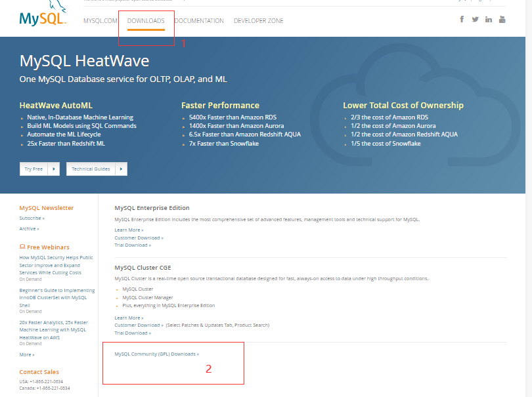Screen dimensions: 532x397
Task: Click arrow icon beside Try Free
Action: point(54,169)
